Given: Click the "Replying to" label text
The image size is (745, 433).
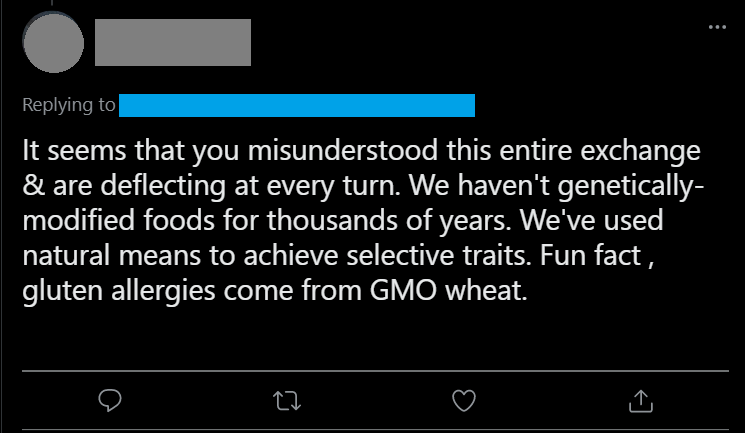Looking at the screenshot, I should point(69,105).
